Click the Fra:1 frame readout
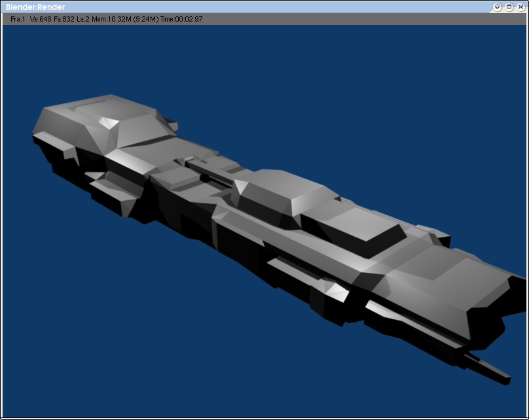529x420 pixels. (x=18, y=19)
